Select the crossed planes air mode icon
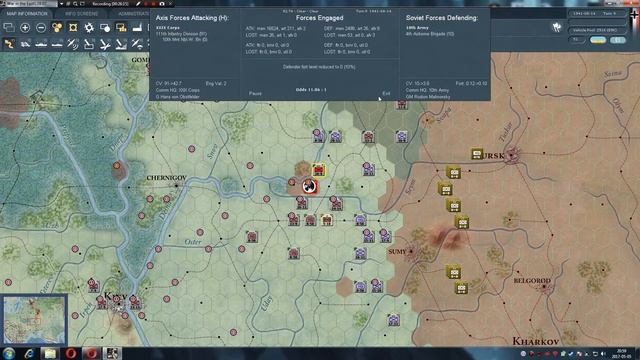Viewport: 640px width, 360px height. [x=105, y=44]
